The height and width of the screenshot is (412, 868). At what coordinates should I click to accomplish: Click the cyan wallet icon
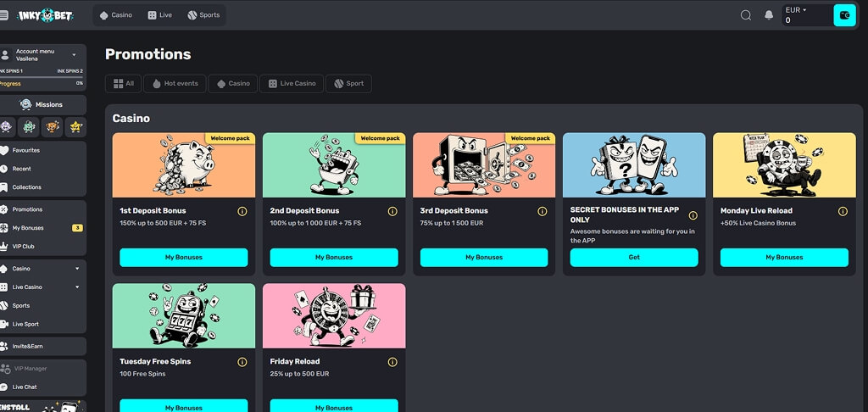point(845,15)
